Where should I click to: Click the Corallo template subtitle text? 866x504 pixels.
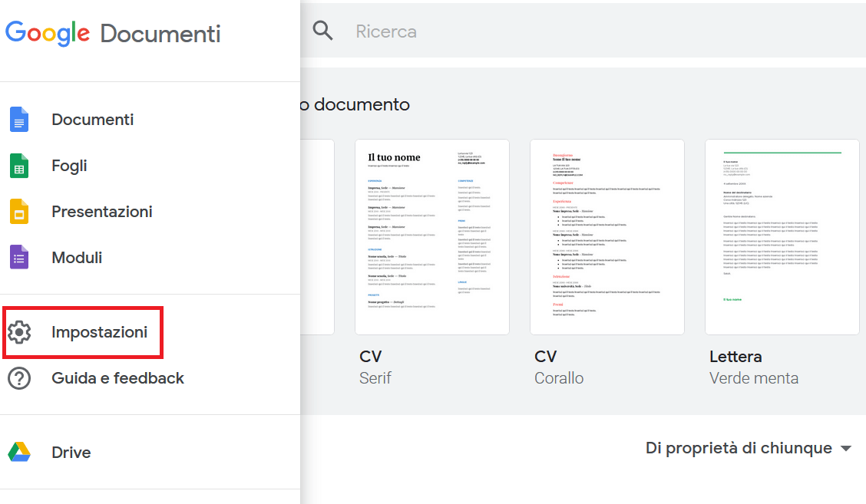559,378
